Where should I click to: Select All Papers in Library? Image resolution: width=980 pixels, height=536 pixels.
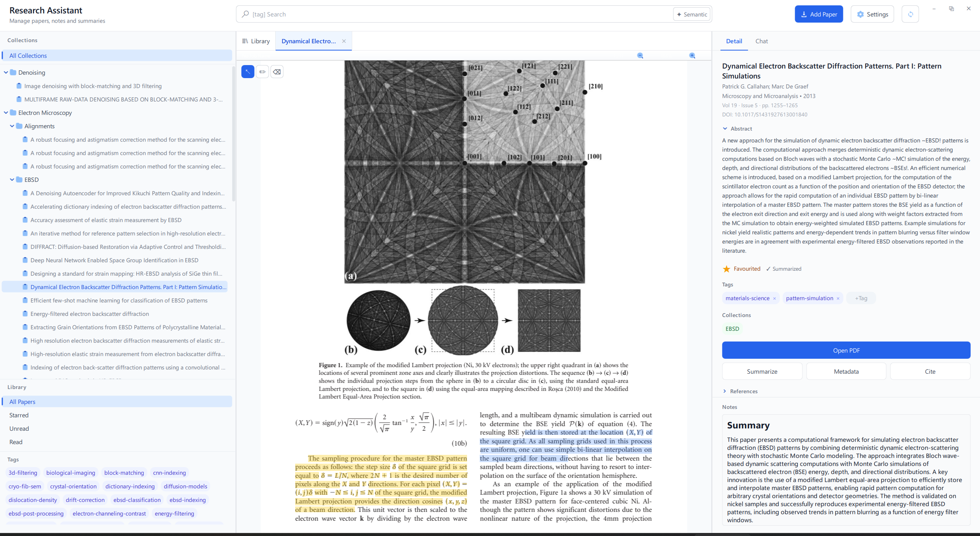(x=117, y=402)
